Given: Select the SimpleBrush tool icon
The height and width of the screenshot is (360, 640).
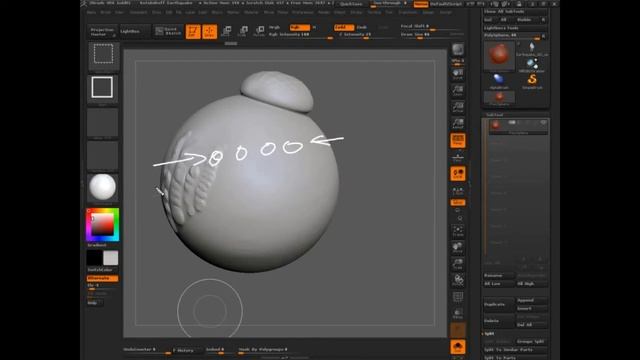Looking at the screenshot, I should pos(532,80).
